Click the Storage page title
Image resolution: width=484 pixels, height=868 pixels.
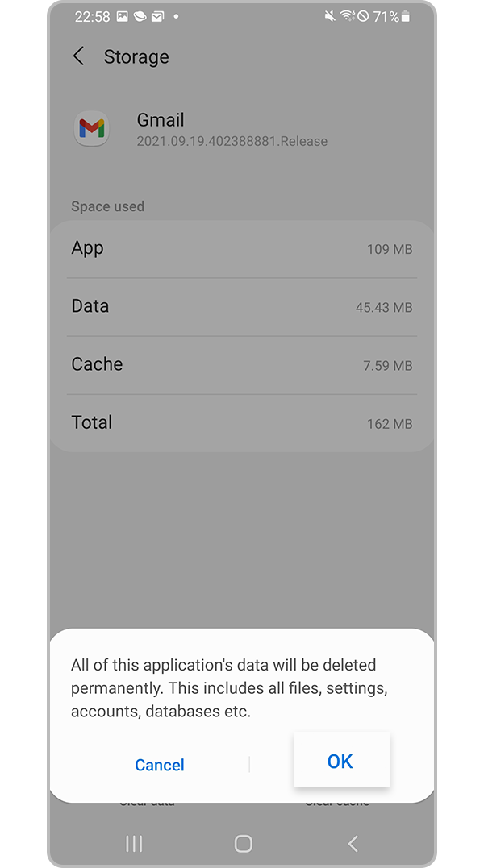pyautogui.click(x=136, y=57)
